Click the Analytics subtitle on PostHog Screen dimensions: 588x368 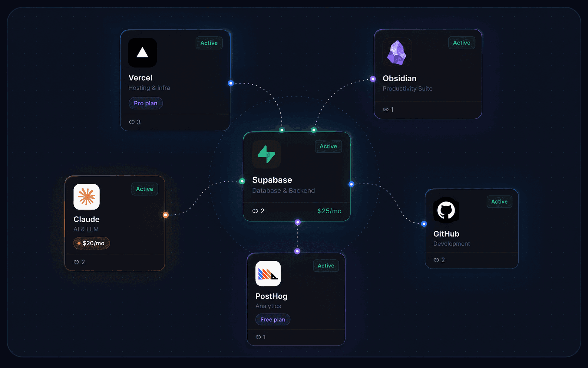[x=268, y=306]
